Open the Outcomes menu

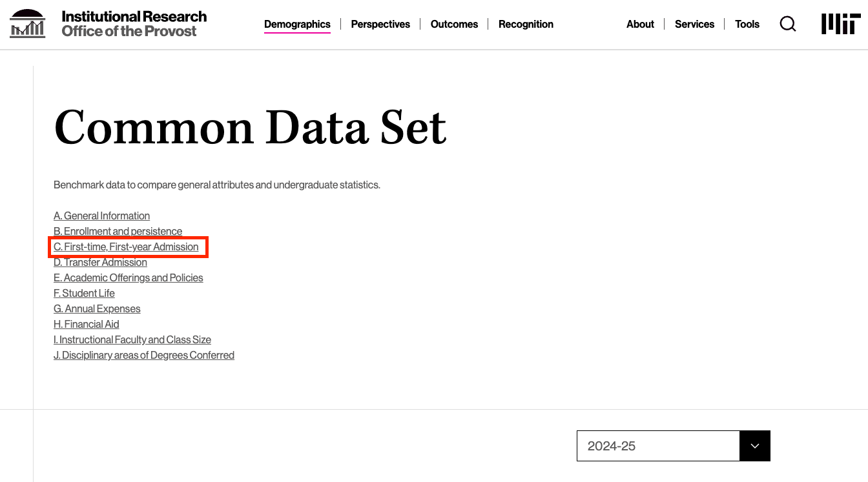(x=454, y=24)
